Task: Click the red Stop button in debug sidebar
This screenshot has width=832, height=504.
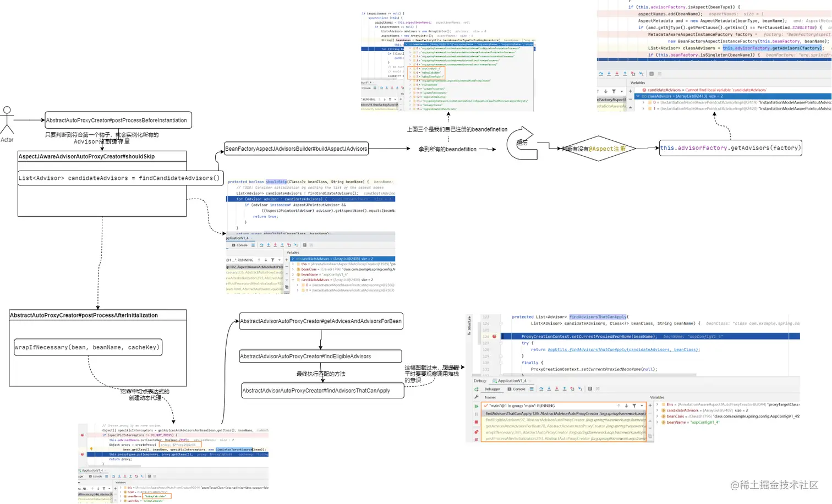Action: [477, 422]
